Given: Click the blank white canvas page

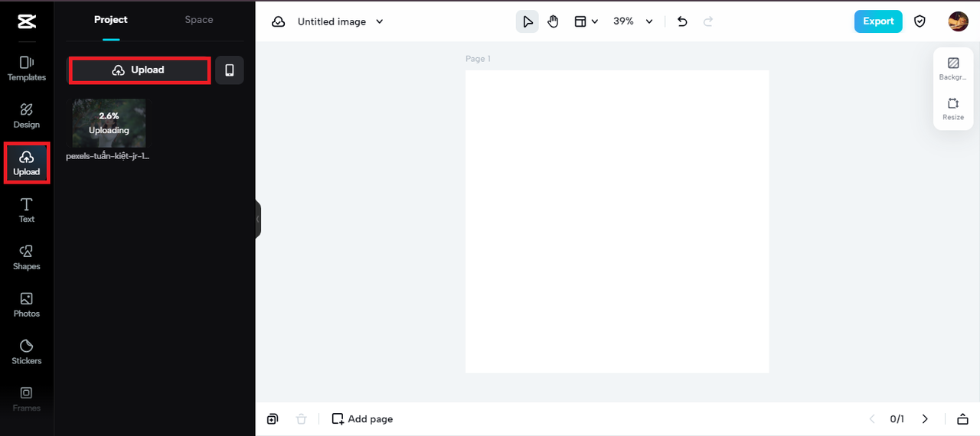Looking at the screenshot, I should 617,222.
